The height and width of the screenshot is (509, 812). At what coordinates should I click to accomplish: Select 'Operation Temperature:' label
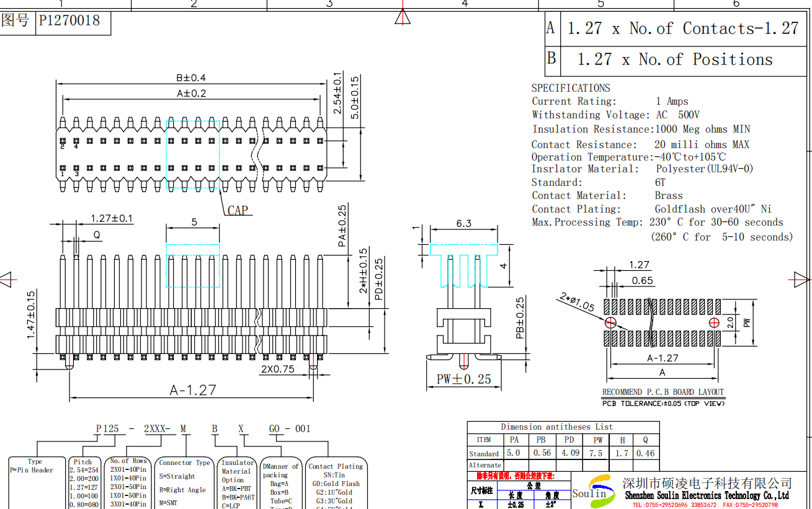(591, 157)
